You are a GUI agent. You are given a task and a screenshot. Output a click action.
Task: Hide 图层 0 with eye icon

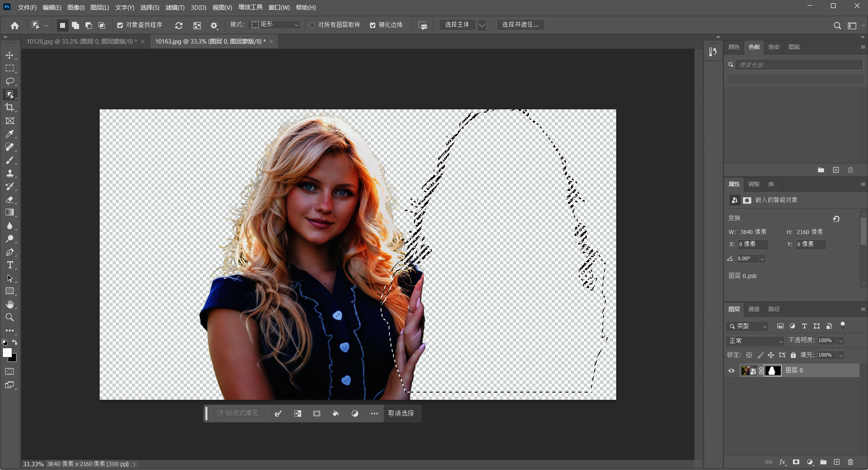click(731, 370)
